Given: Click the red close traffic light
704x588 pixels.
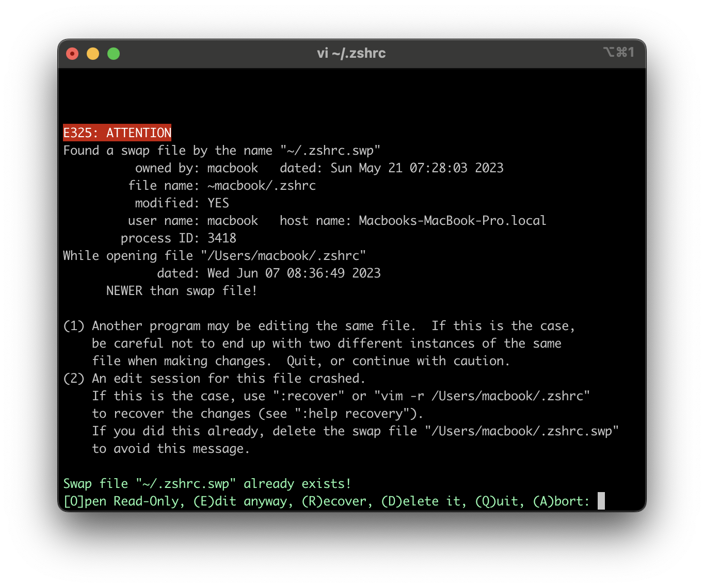Looking at the screenshot, I should coord(72,53).
